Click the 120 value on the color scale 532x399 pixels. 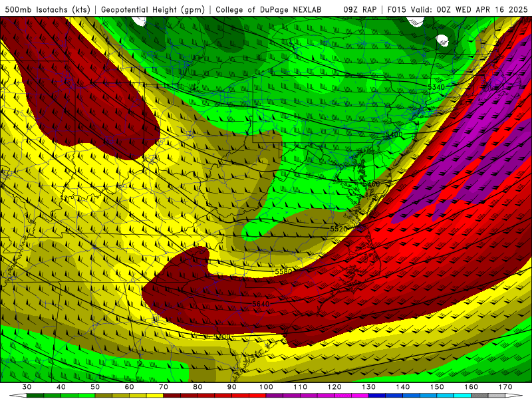click(334, 387)
